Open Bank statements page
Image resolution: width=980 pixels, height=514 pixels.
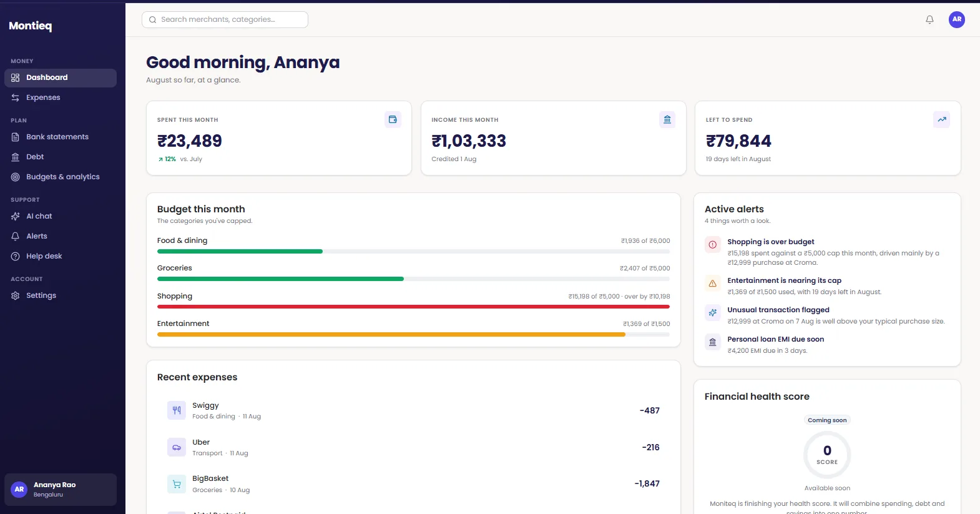coord(61,137)
